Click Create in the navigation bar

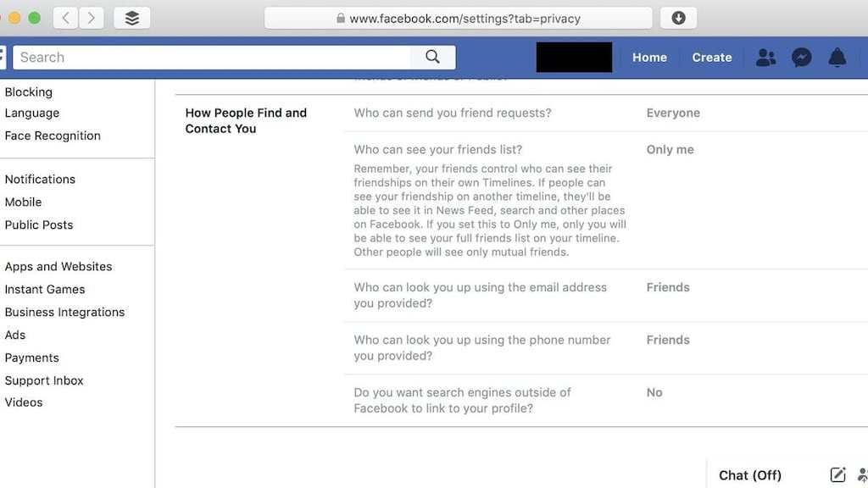pos(711,57)
